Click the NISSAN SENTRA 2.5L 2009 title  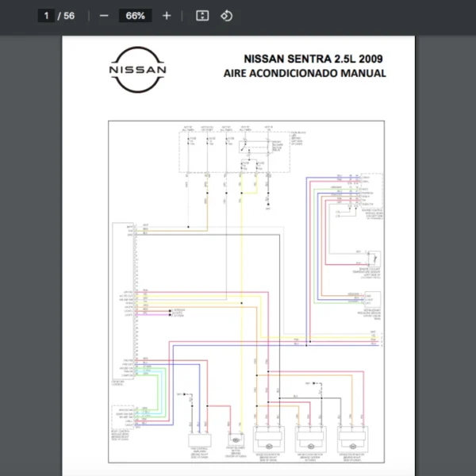314,59
